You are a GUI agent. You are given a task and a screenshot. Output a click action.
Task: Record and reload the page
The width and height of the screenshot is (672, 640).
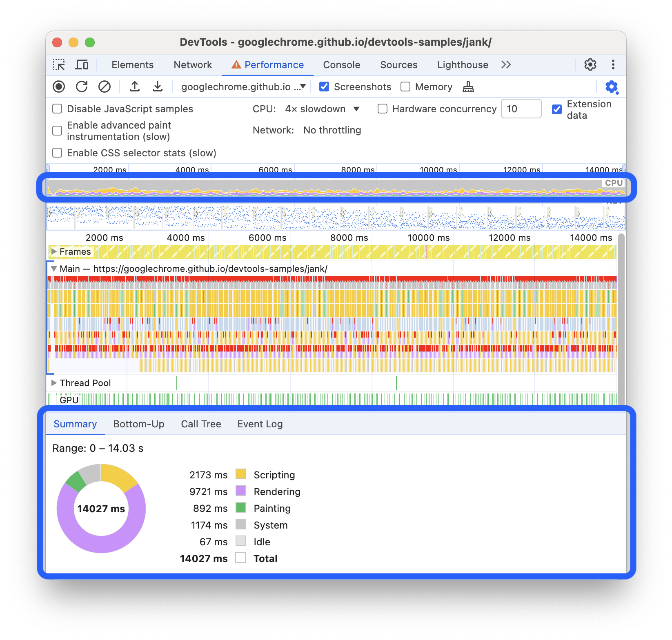click(x=82, y=87)
